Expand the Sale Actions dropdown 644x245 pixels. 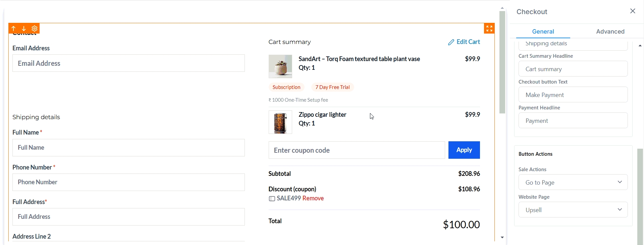point(573,182)
